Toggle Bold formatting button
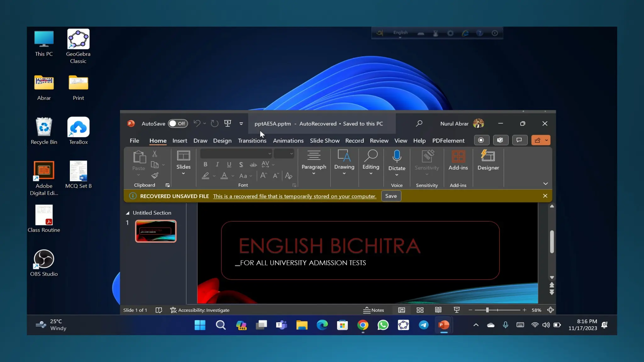Image resolution: width=644 pixels, height=362 pixels. pyautogui.click(x=205, y=164)
